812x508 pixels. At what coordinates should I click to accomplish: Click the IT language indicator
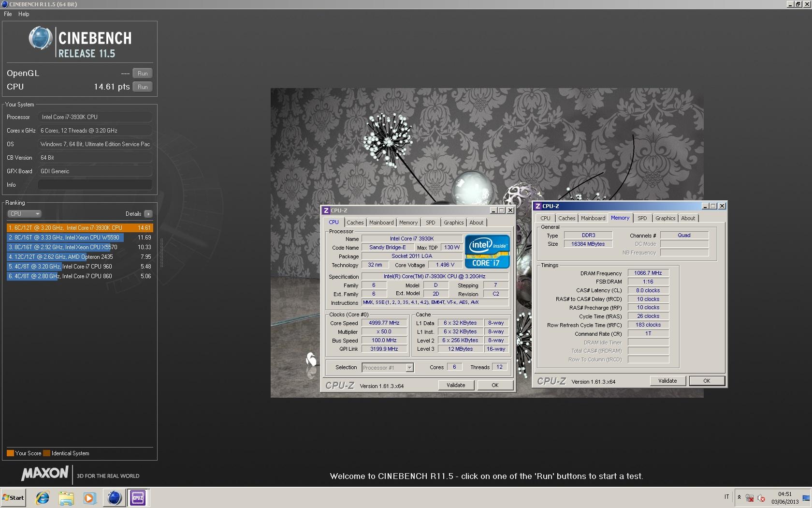point(726,497)
